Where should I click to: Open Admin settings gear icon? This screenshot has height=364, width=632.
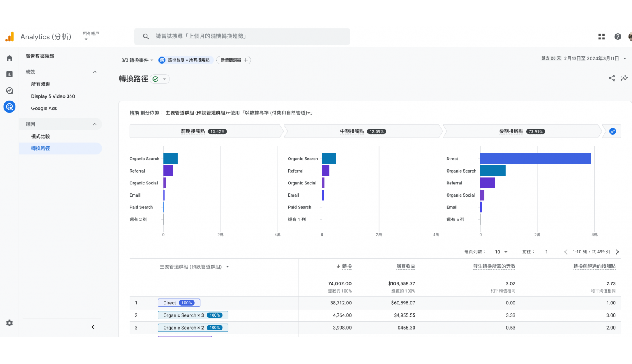point(9,323)
